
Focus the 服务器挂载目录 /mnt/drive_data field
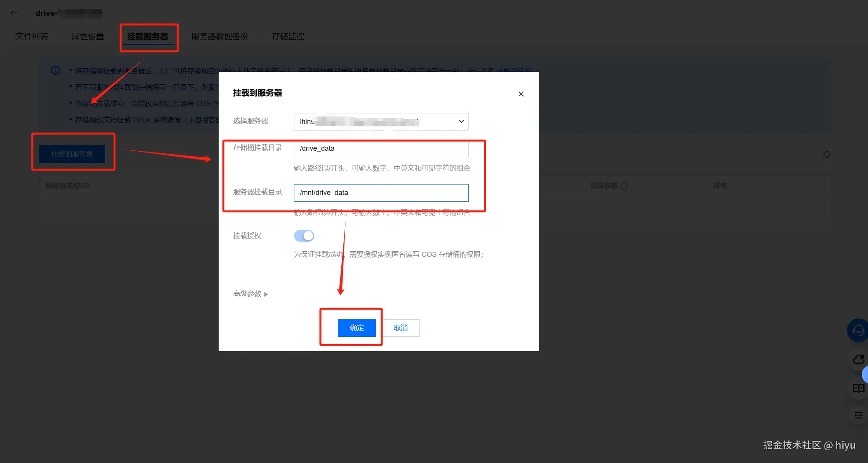point(381,193)
